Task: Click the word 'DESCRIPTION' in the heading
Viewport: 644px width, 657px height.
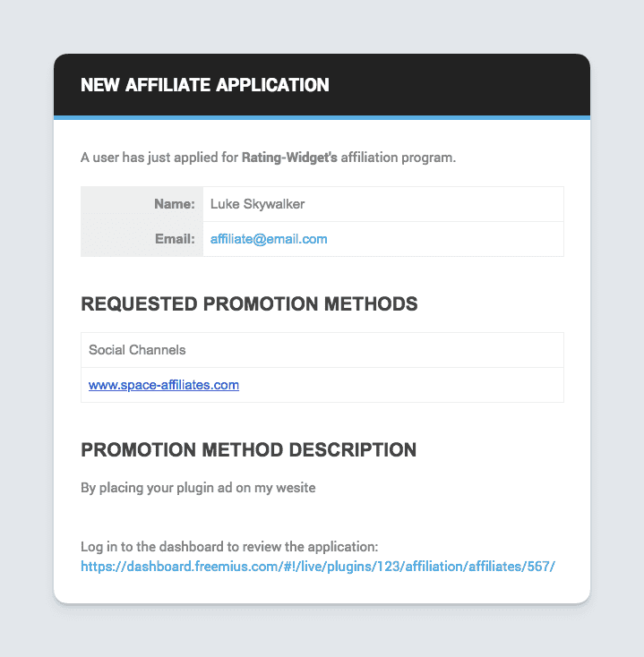Action: pyautogui.click(x=353, y=450)
